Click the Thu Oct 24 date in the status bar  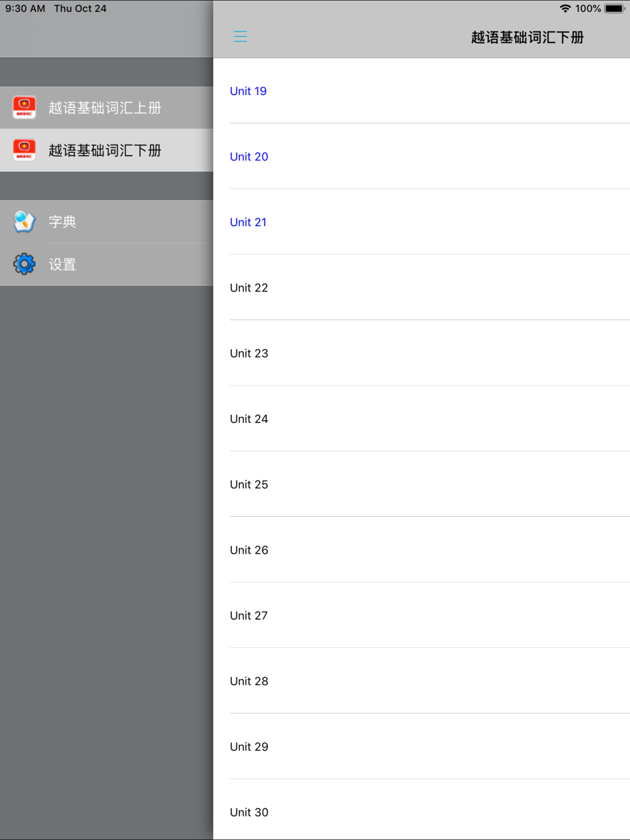point(80,9)
